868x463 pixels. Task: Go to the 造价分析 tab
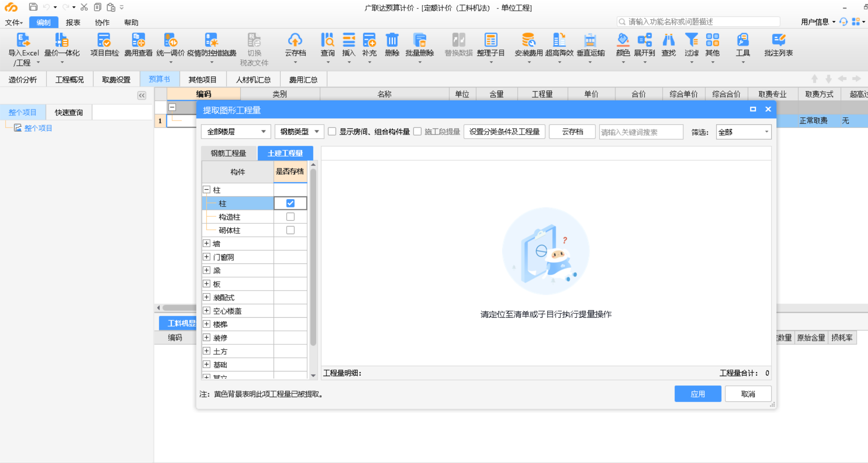(22, 79)
